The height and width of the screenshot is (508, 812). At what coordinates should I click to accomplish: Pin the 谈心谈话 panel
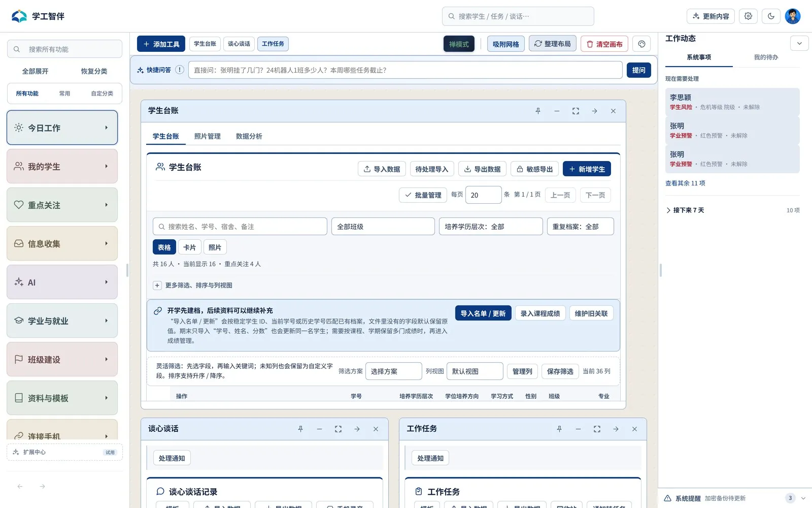pos(300,429)
